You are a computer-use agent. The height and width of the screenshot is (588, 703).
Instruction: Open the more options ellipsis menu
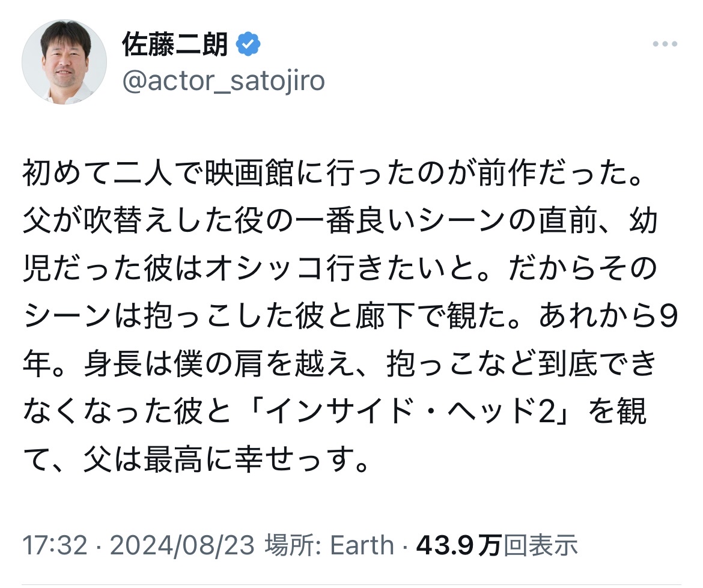tap(664, 46)
